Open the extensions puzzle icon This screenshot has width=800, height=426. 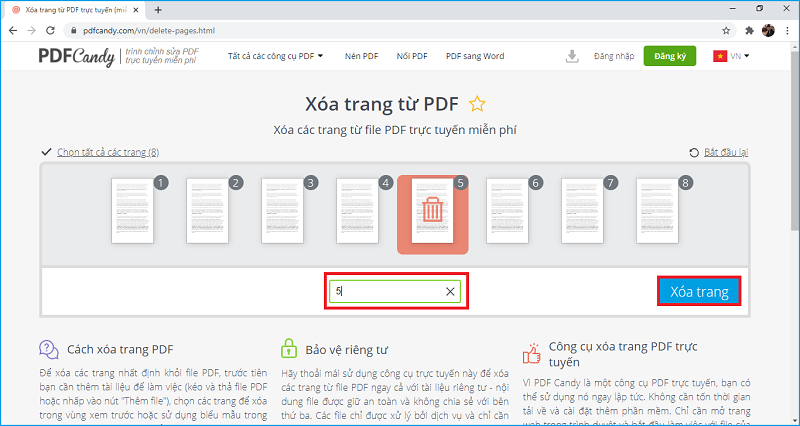749,31
